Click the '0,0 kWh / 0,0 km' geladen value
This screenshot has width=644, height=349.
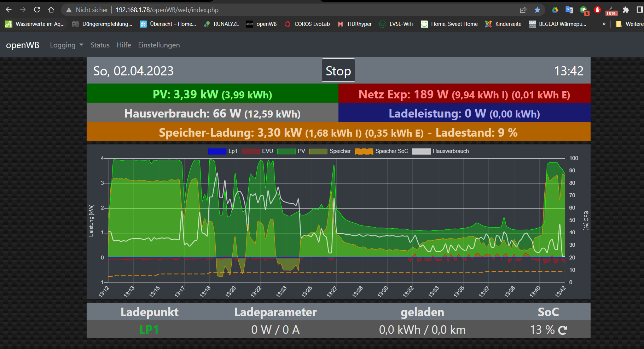(x=422, y=330)
